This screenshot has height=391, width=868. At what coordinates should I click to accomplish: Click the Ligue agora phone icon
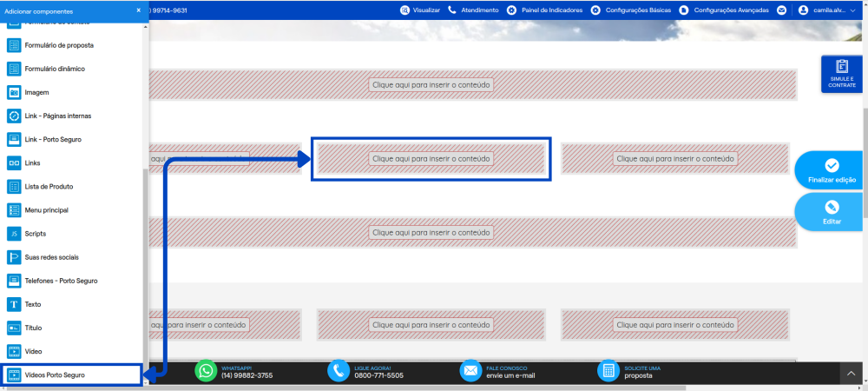[x=339, y=371]
